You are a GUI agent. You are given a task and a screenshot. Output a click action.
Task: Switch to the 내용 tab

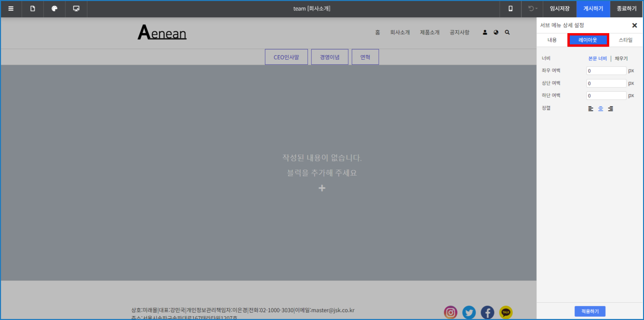552,40
